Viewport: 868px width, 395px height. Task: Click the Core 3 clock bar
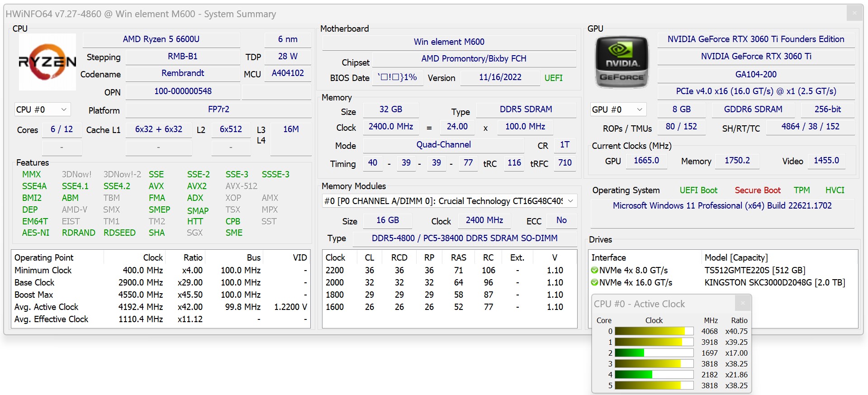(654, 364)
